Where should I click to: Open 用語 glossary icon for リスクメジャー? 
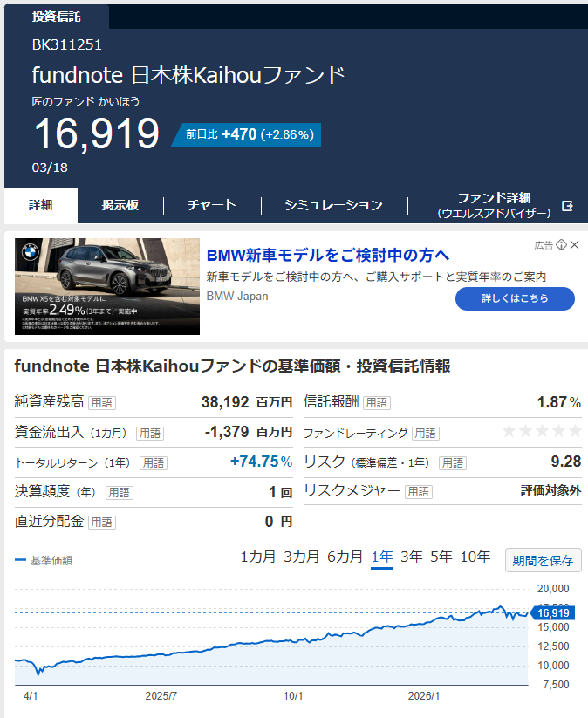click(x=417, y=492)
